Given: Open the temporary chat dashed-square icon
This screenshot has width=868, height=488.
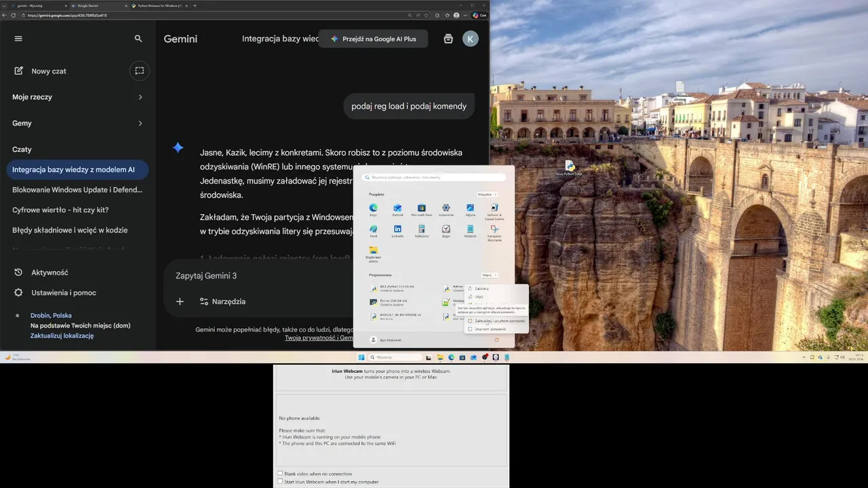Looking at the screenshot, I should click(139, 70).
